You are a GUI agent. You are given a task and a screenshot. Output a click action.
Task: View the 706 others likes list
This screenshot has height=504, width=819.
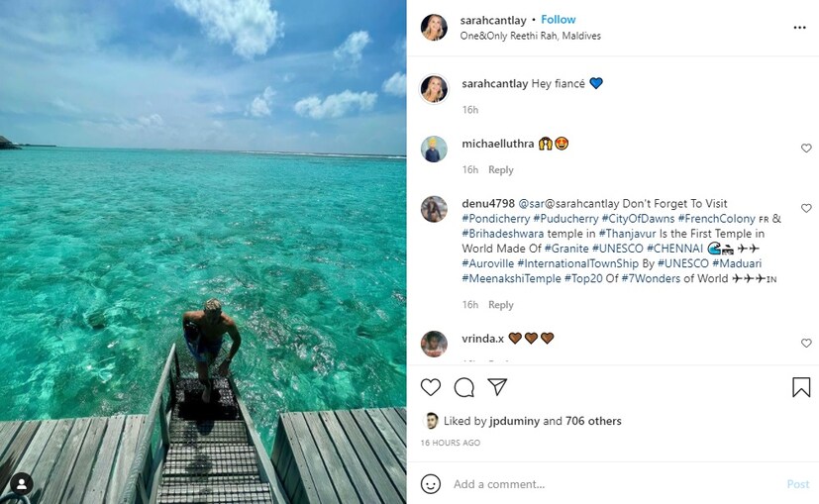tap(593, 421)
